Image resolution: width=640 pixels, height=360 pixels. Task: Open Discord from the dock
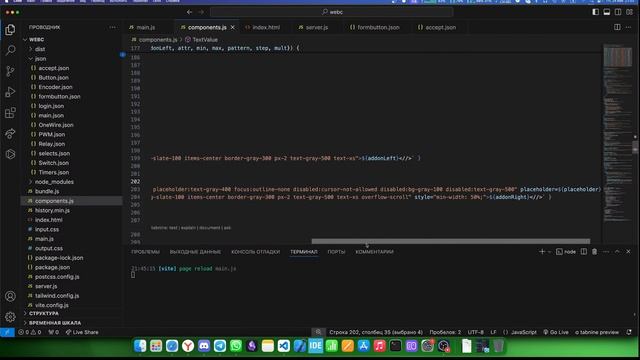point(204,346)
